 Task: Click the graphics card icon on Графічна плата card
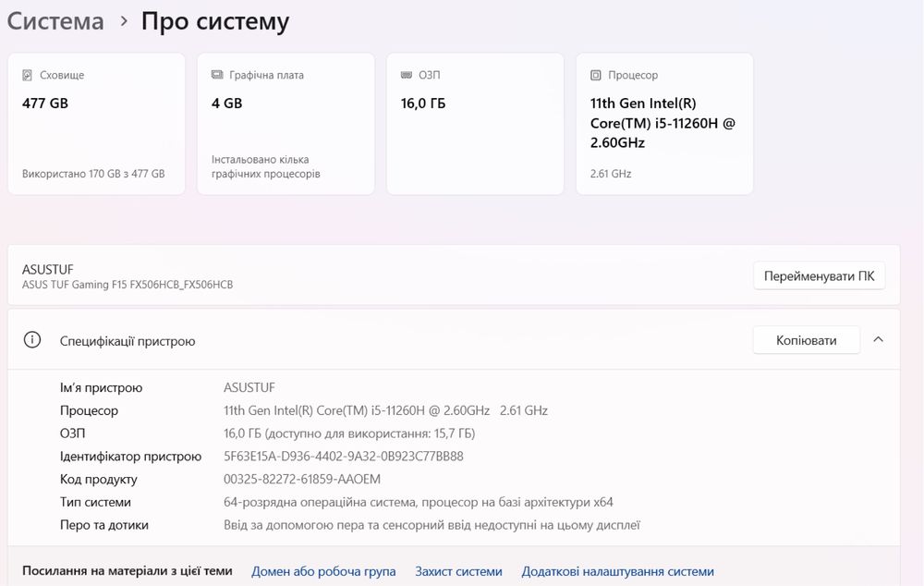[x=217, y=75]
